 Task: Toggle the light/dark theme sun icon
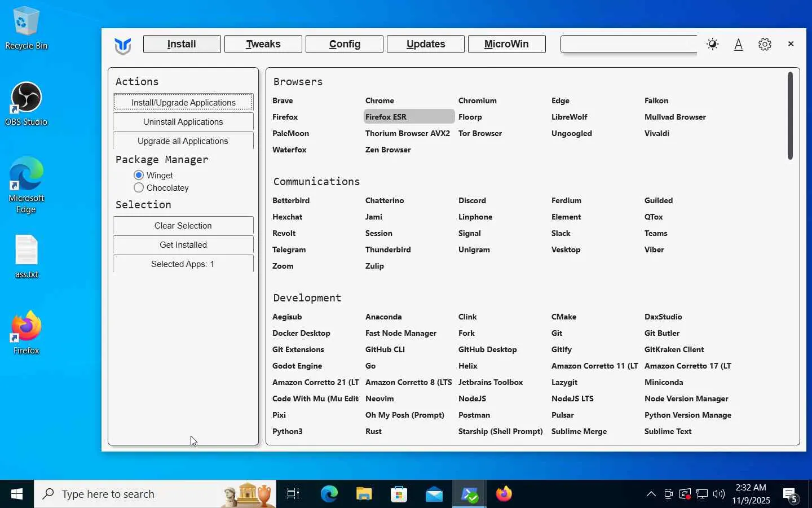[x=713, y=44]
